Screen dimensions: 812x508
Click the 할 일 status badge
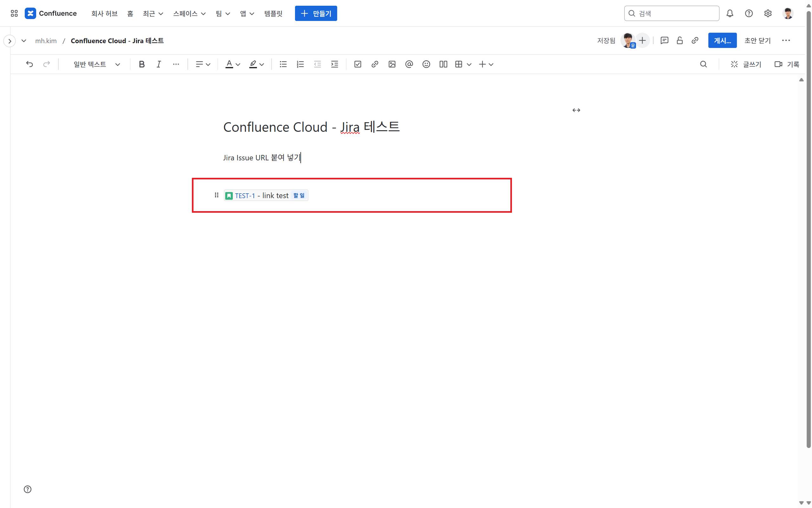pos(298,195)
